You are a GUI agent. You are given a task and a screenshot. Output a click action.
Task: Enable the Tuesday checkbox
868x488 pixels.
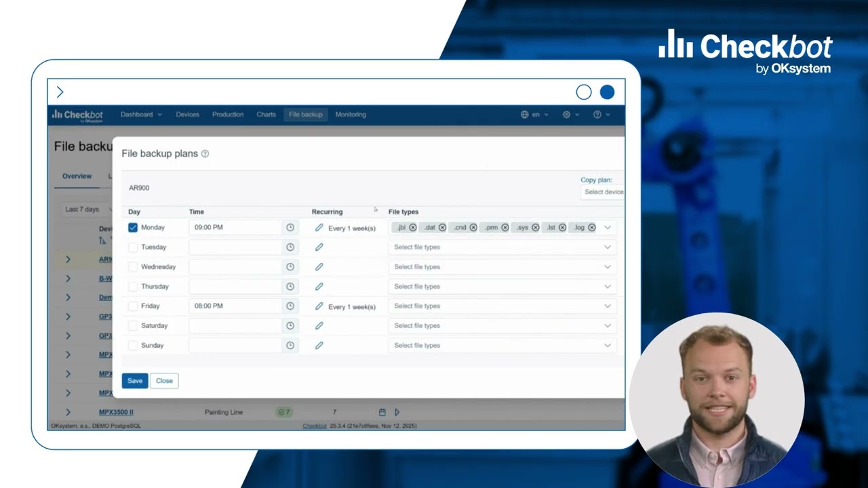tap(133, 247)
